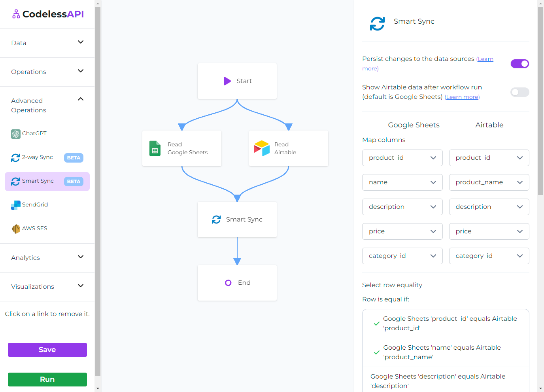Image resolution: width=544 pixels, height=392 pixels.
Task: Select the description equals description equality rule
Action: pos(446,380)
